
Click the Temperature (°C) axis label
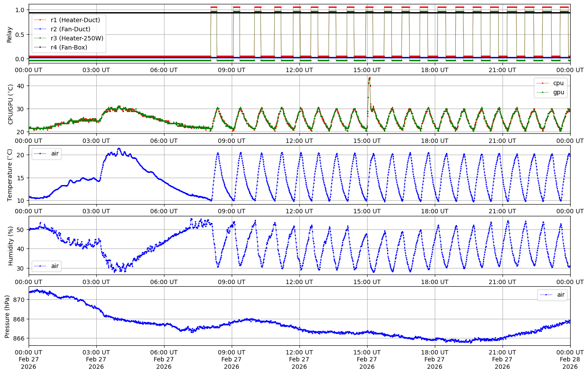[10, 175]
